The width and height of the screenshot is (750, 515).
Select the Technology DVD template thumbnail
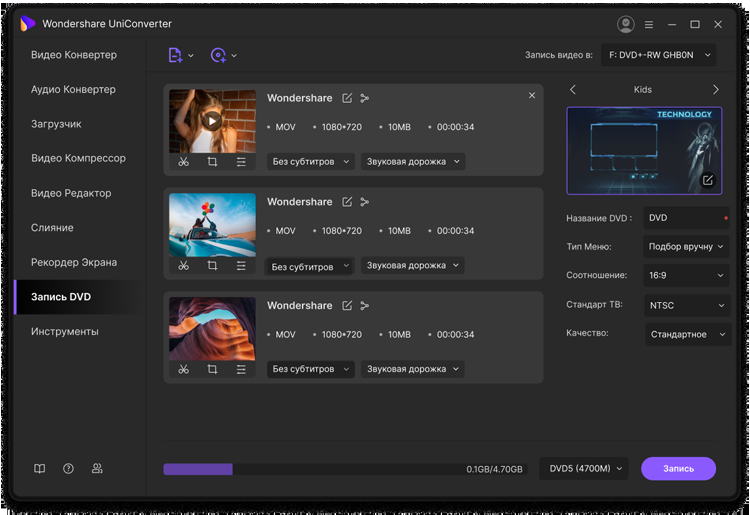[644, 151]
